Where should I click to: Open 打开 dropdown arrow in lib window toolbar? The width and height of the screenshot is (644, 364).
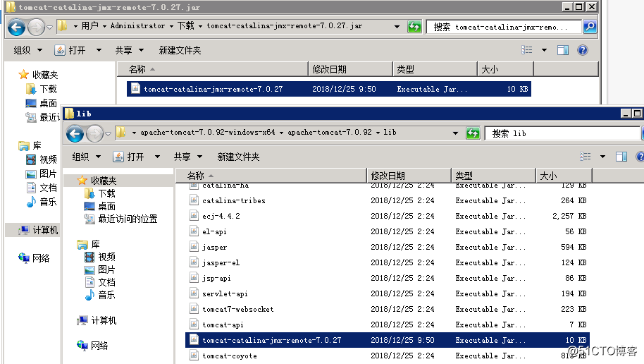(157, 157)
